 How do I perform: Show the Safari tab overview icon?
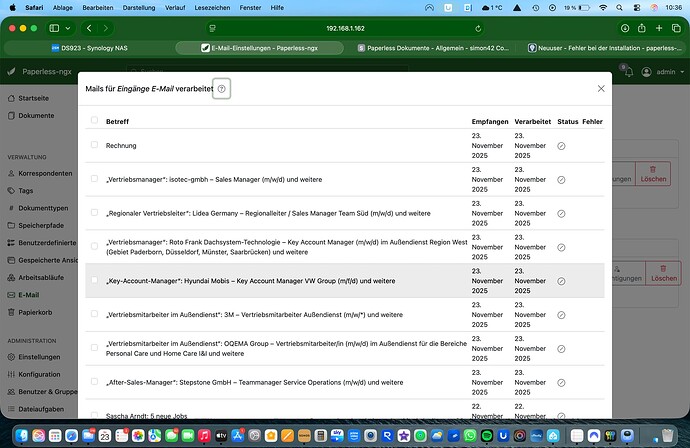tap(676, 28)
